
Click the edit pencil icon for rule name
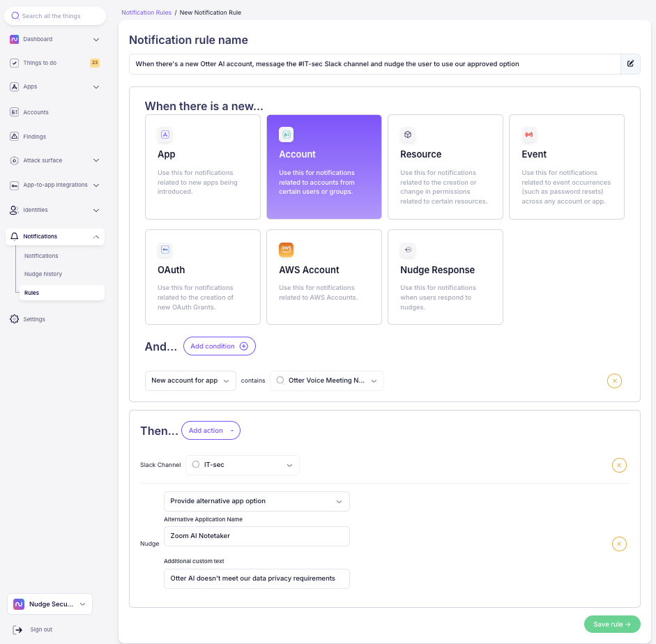coord(630,64)
